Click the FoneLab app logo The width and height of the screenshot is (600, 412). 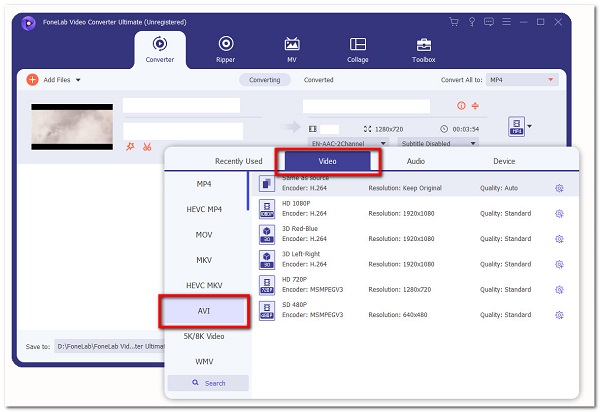coord(28,23)
